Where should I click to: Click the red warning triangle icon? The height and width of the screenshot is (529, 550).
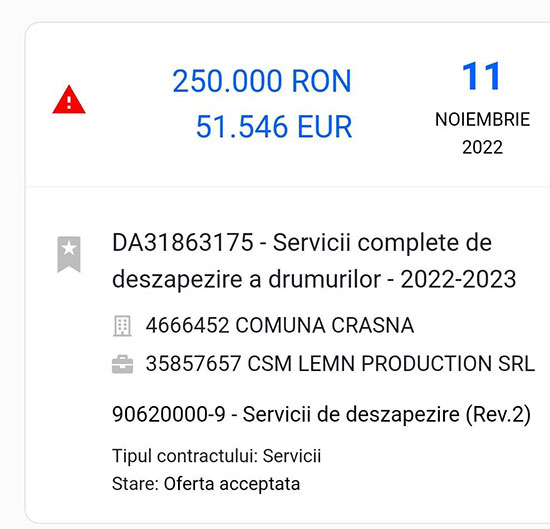69,100
